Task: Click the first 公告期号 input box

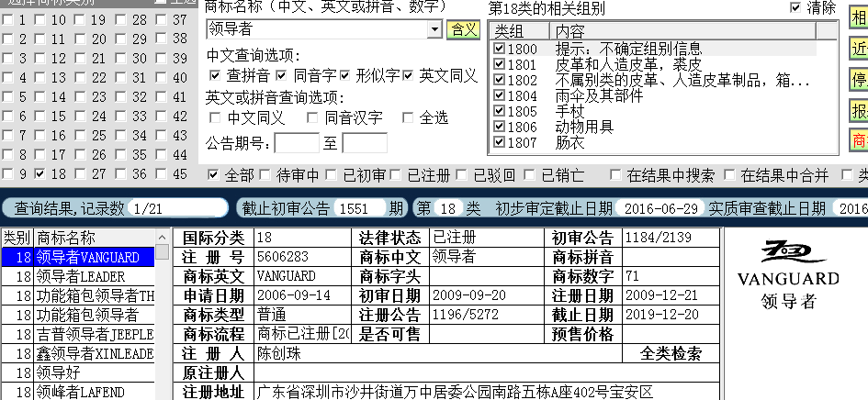Action: pyautogui.click(x=297, y=143)
